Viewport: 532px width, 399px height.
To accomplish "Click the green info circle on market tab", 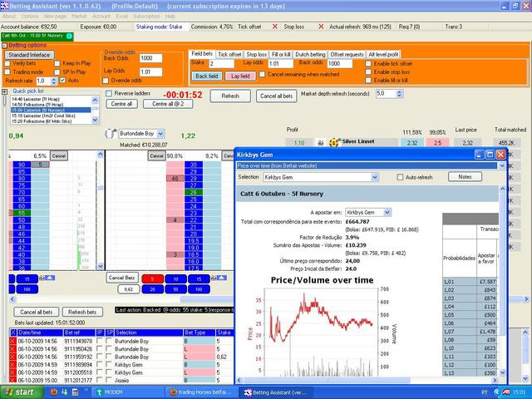I will 69,36.
